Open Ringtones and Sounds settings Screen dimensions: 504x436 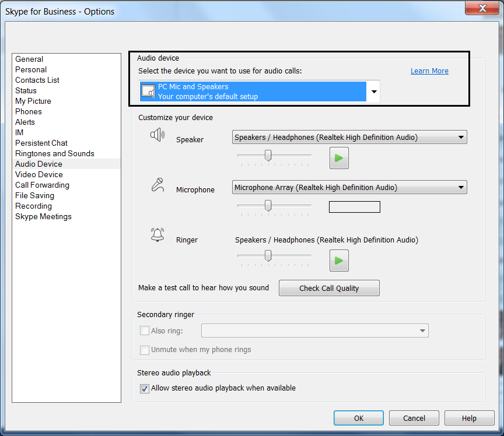point(55,153)
